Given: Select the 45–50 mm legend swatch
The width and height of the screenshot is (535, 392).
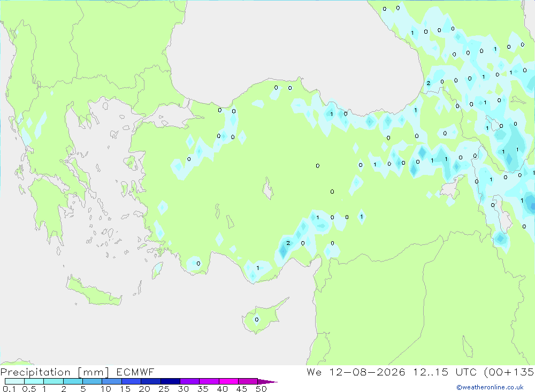Looking at the screenshot, I should (x=248, y=381).
